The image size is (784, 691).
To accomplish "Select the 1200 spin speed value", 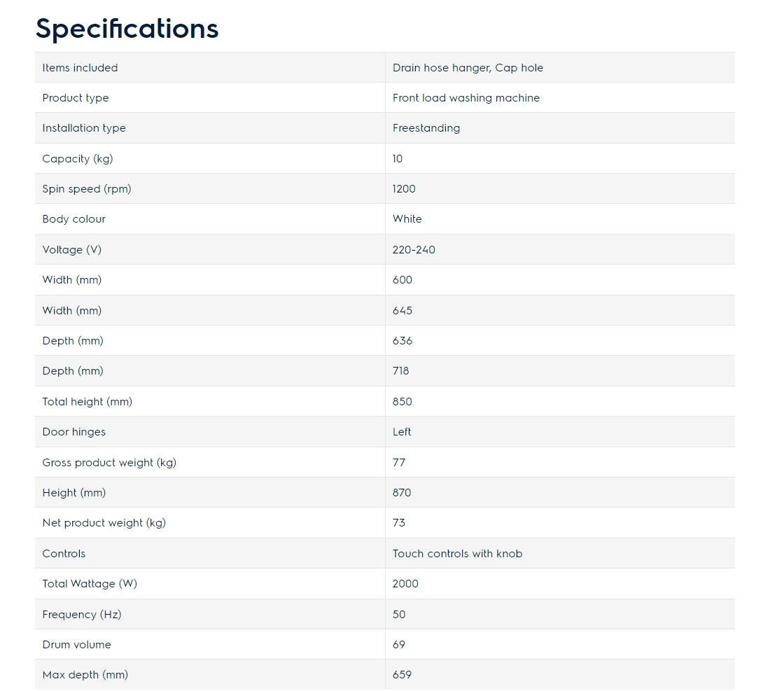I will click(x=404, y=189).
